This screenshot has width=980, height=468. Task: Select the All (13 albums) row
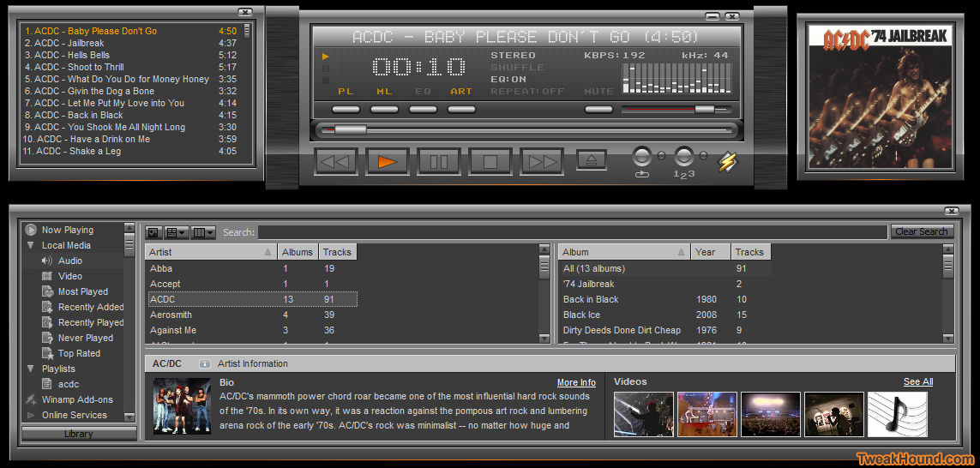click(665, 268)
